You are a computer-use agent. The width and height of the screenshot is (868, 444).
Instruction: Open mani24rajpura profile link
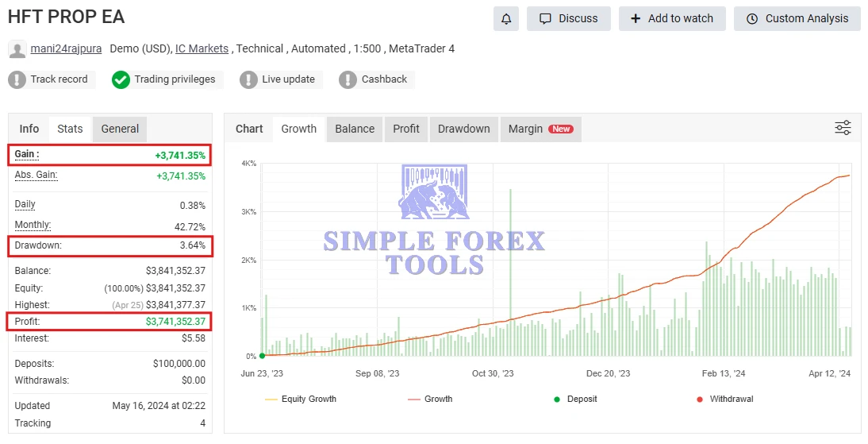pyautogui.click(x=66, y=49)
